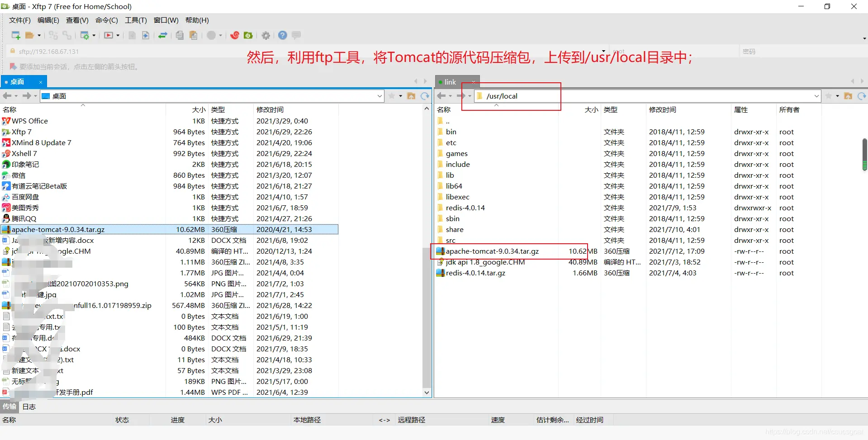This screenshot has width=868, height=440.
Task: Switch to the 传输 transfers tab
Action: coord(9,407)
